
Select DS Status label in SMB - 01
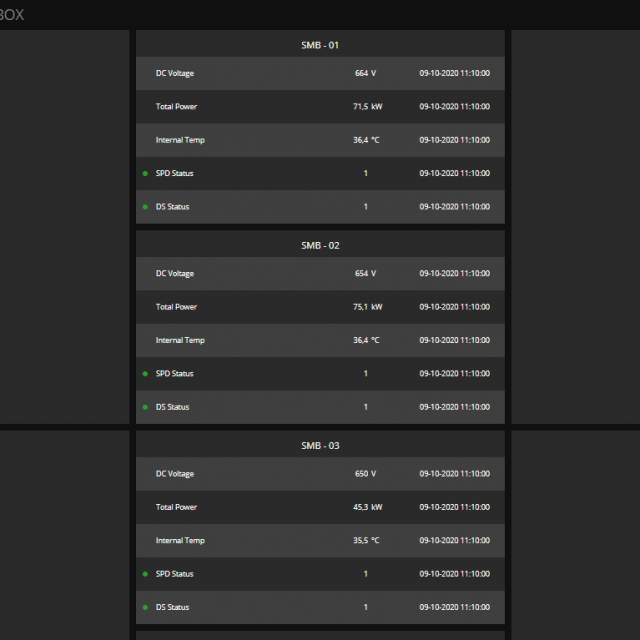[x=172, y=207]
